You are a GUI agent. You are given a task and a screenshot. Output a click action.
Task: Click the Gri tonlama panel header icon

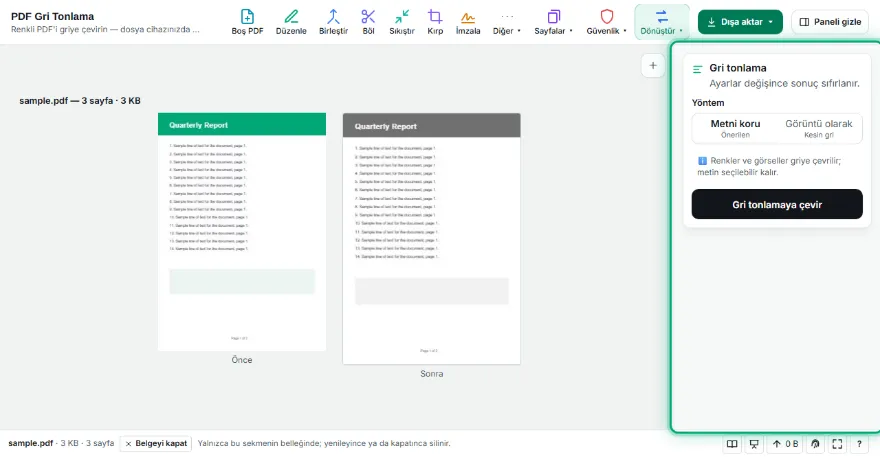click(698, 70)
